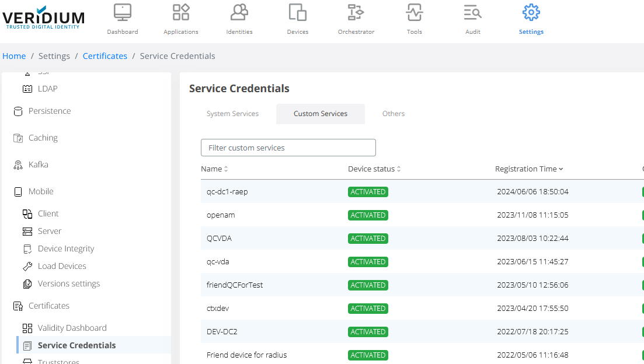
Task: Open the Dashboard icon in top navigation
Action: 123,12
